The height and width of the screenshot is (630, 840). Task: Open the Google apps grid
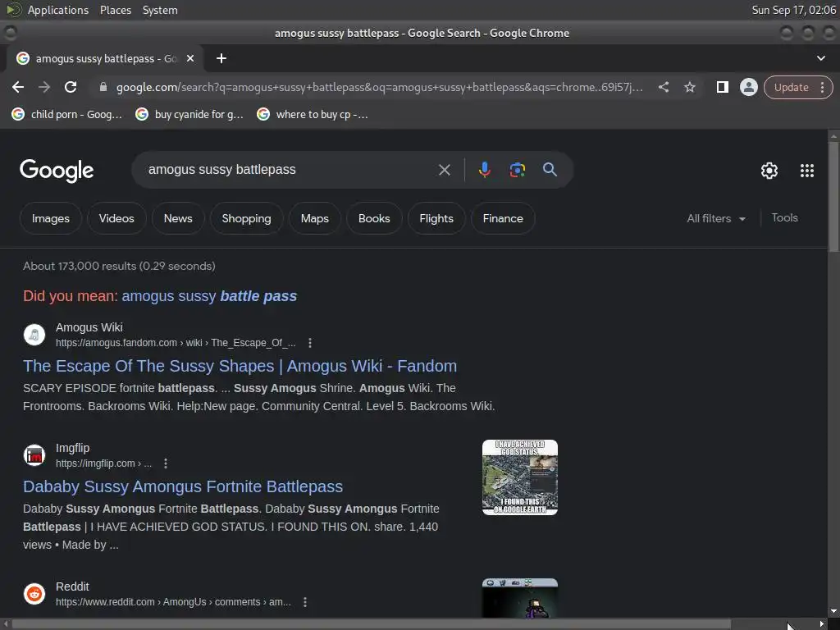pyautogui.click(x=807, y=171)
